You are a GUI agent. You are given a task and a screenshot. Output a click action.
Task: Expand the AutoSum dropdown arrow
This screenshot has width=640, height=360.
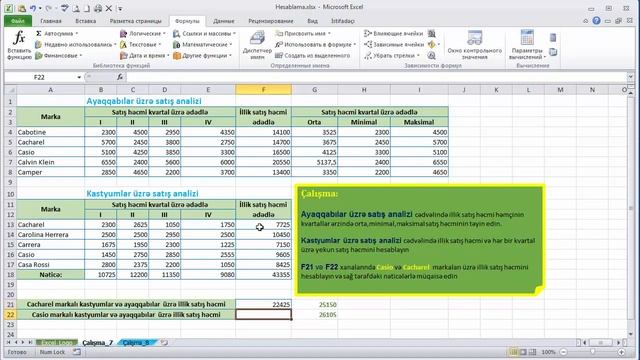[76, 33]
